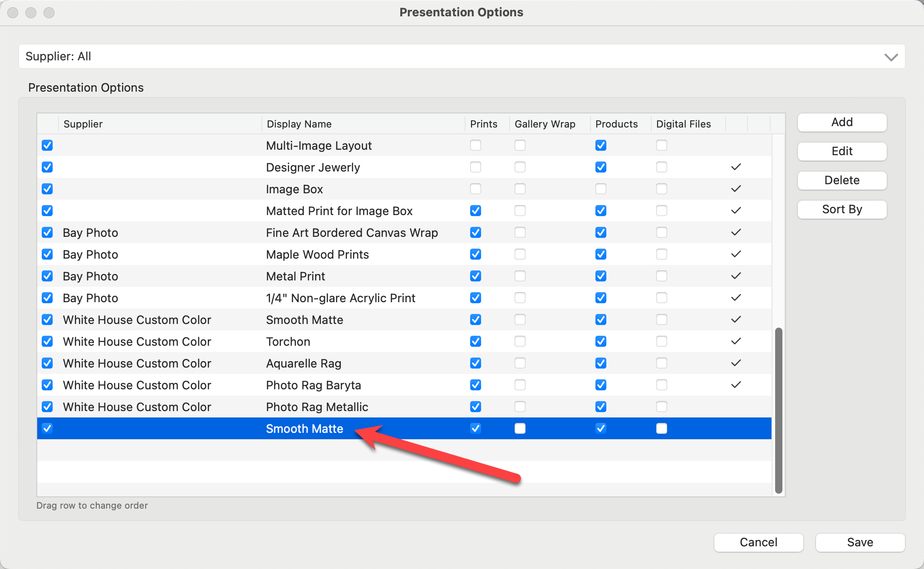Screen dimensions: 924x569
Task: Enable Gallery Wrap for Maple Wood Prints
Action: [x=520, y=254]
